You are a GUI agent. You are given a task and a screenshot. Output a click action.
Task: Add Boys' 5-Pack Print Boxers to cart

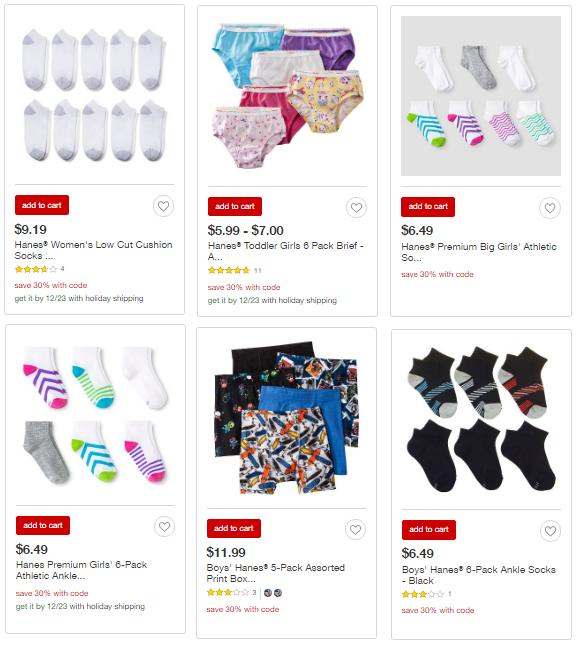(234, 528)
